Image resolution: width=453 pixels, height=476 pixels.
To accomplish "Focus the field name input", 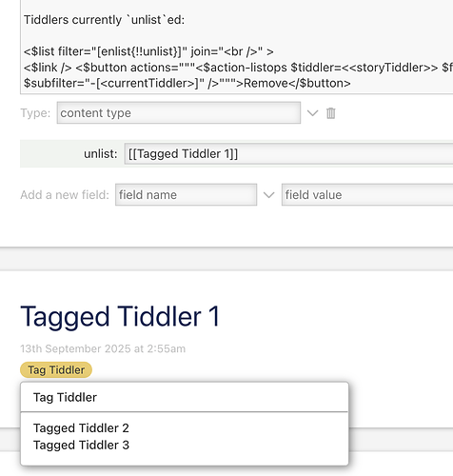I will 186,194.
